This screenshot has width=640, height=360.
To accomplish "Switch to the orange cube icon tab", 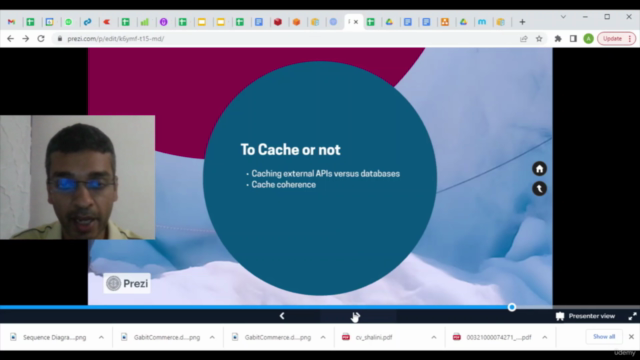I will click(x=296, y=22).
